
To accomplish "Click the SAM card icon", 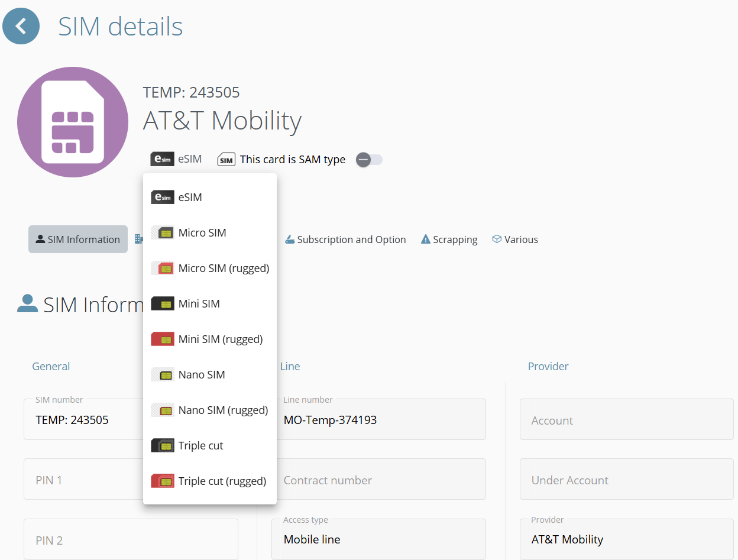I will pos(226,160).
